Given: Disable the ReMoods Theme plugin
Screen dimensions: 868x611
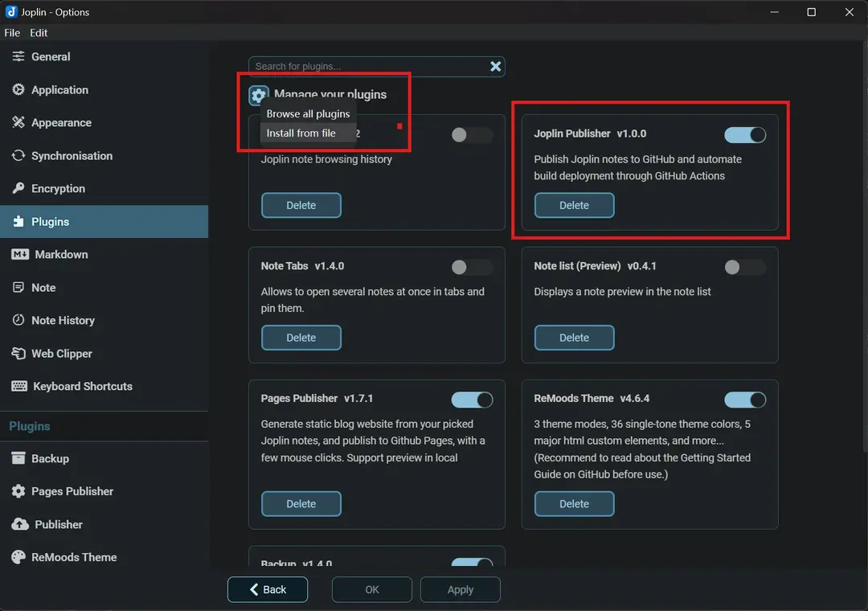Looking at the screenshot, I should (745, 400).
